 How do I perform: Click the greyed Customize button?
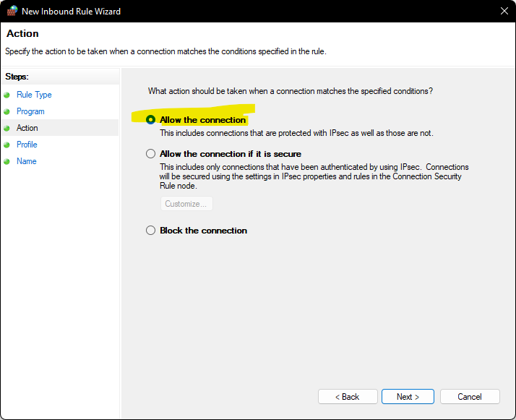[186, 204]
